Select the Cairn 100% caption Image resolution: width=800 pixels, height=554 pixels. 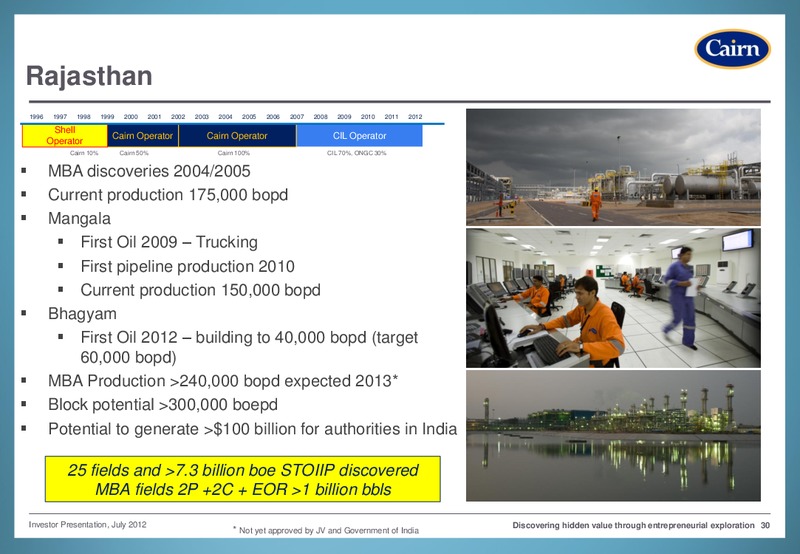pos(234,153)
